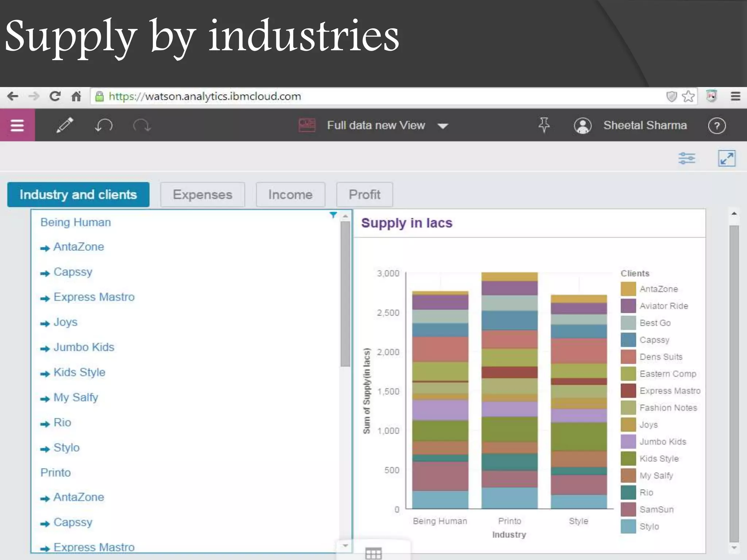The height and width of the screenshot is (560, 747).
Task: Click the pin icon
Action: point(544,125)
